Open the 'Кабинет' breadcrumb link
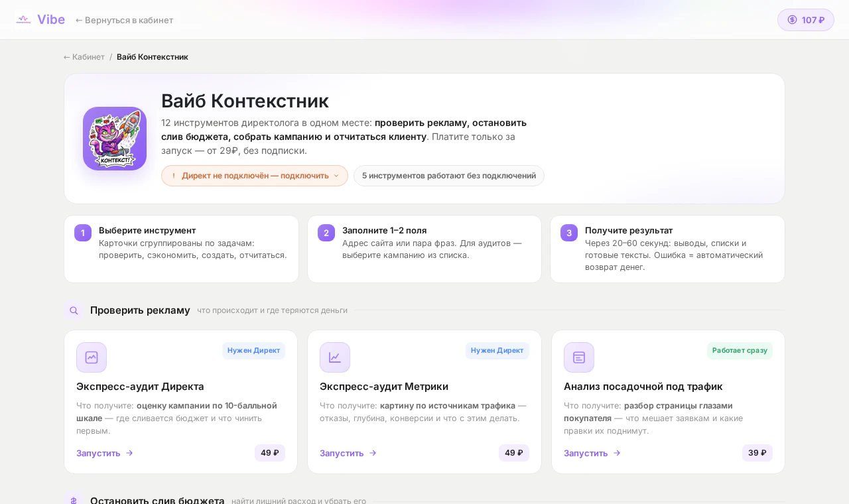 pyautogui.click(x=84, y=57)
